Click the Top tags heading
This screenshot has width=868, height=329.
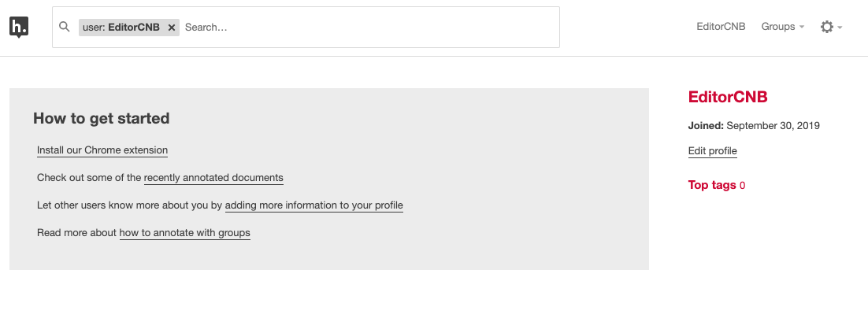(712, 185)
